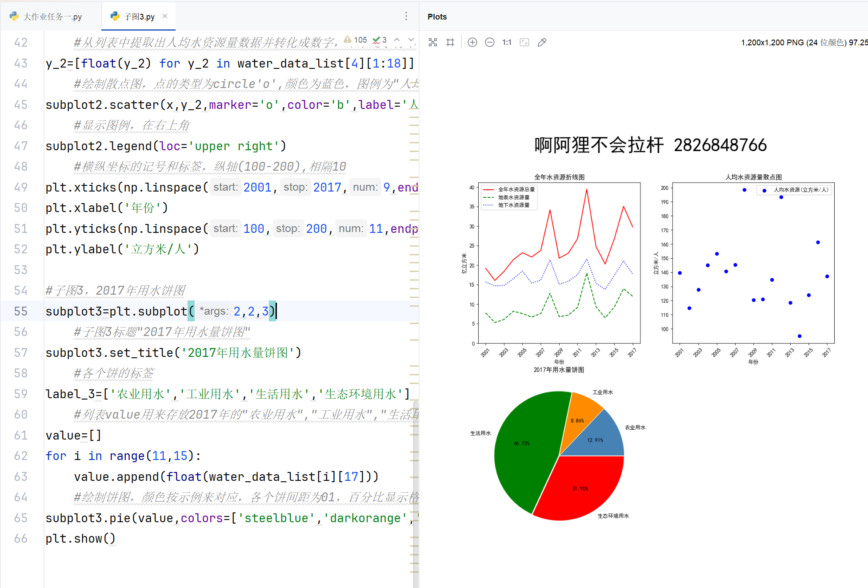This screenshot has width=868, height=588.
Task: Click the plt.xlabel('年份') line
Action: [x=107, y=208]
